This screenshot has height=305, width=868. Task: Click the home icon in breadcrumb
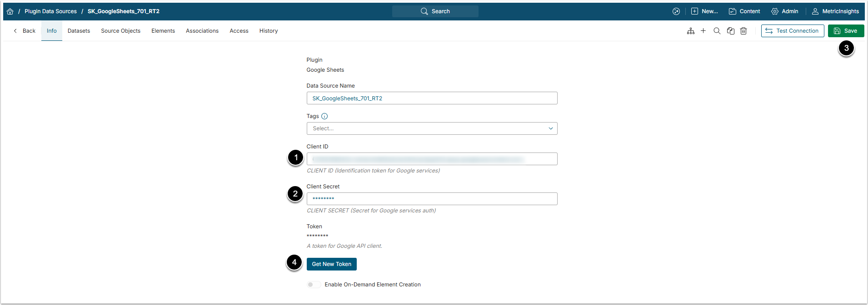click(10, 11)
